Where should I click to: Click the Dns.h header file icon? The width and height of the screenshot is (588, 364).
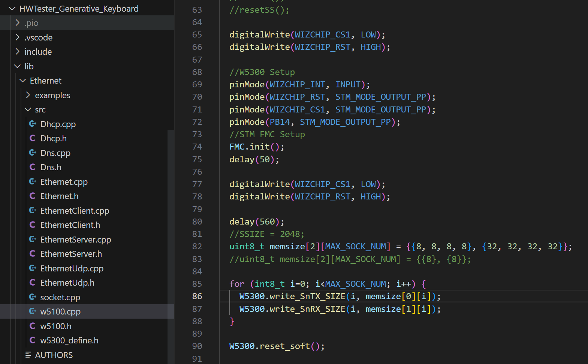pos(33,167)
